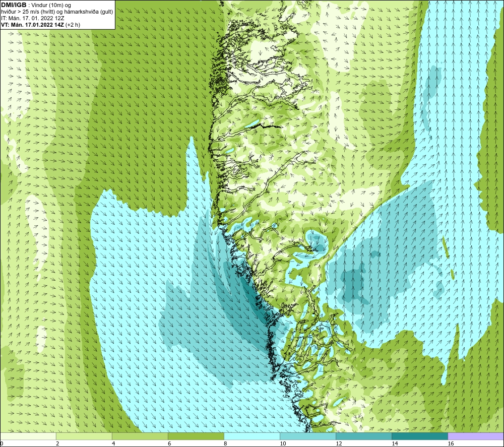Click the "DMI/IGB : Vindur (10m) og" title line

[36, 5]
